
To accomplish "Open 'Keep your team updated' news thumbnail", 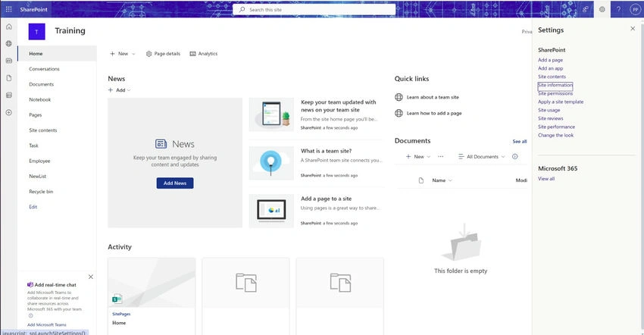I will pos(271,114).
